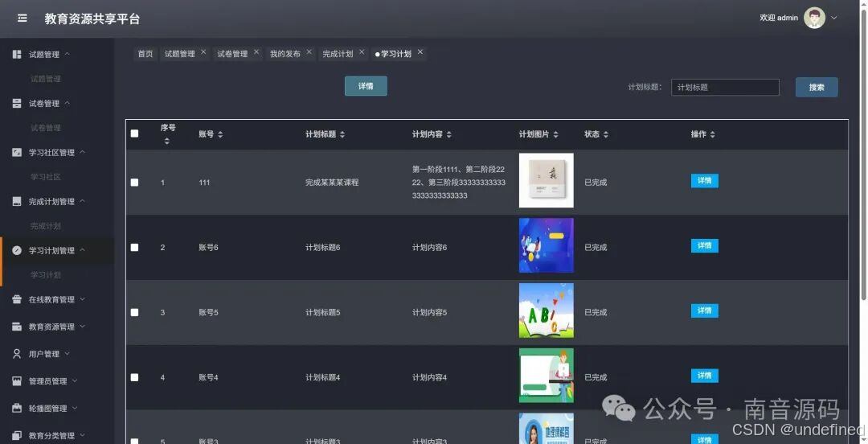Click the 轮播图管理 sidebar icon
Screen dimensions: 868x444
17,408
